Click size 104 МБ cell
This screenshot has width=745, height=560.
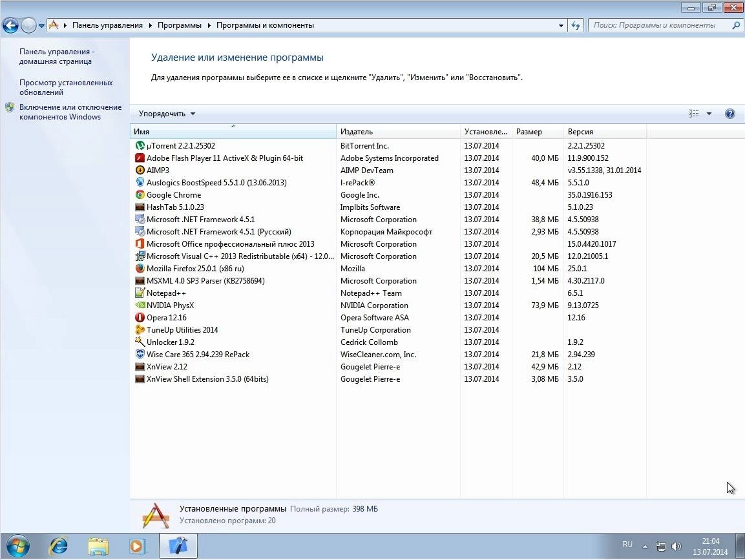(x=546, y=268)
